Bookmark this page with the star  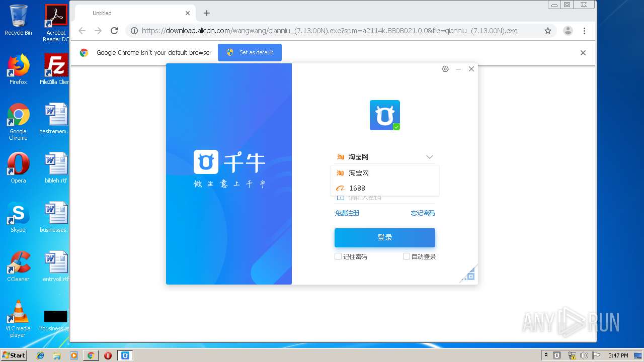pos(548,31)
